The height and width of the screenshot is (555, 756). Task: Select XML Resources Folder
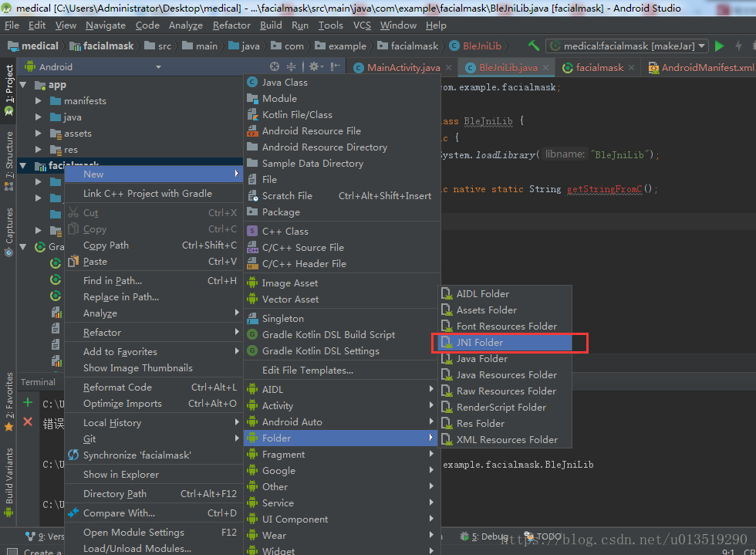pos(505,440)
